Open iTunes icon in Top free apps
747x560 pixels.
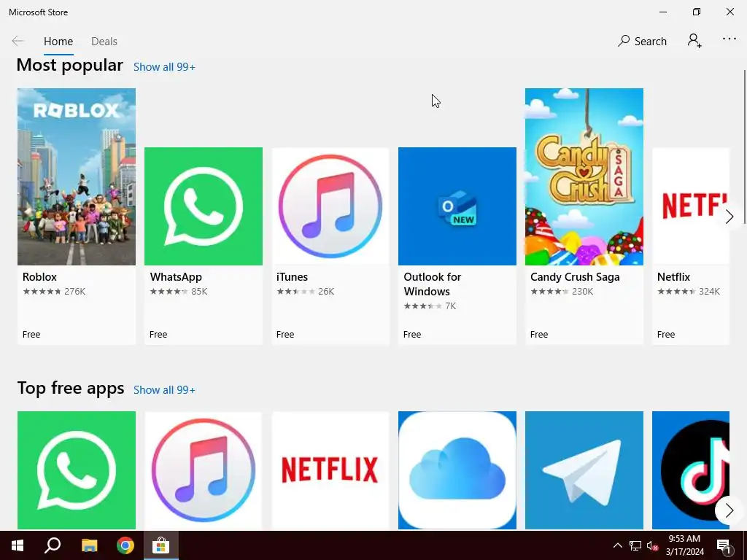(x=204, y=470)
